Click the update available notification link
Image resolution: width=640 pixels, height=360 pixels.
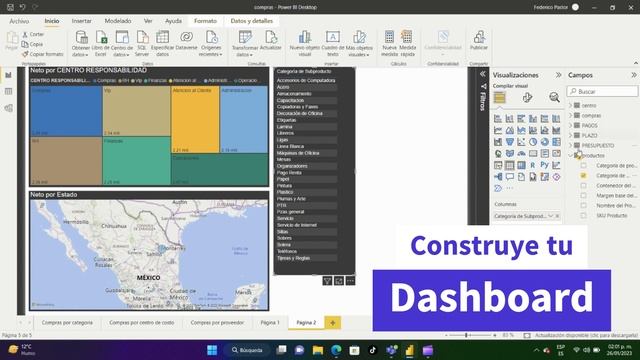[586, 335]
